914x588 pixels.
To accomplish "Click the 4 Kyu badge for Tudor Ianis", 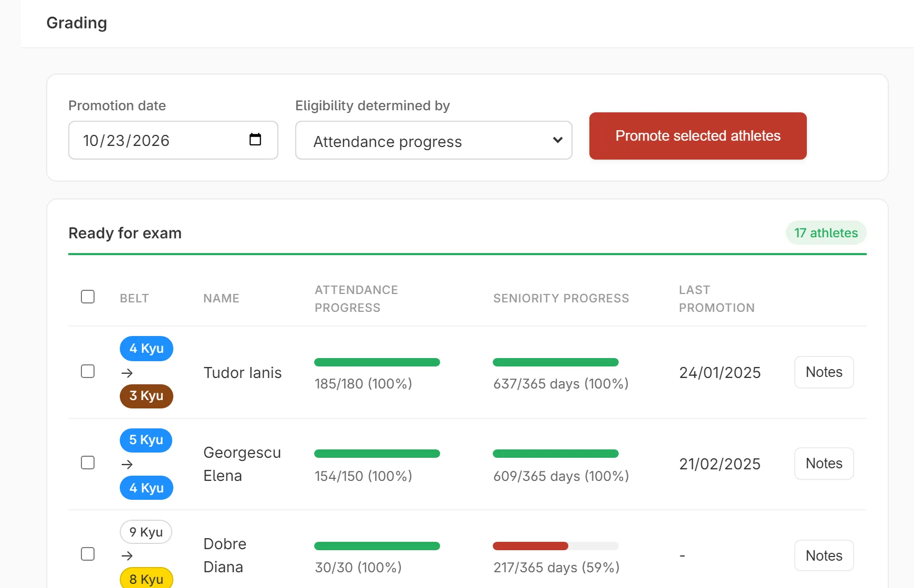I will pos(147,349).
